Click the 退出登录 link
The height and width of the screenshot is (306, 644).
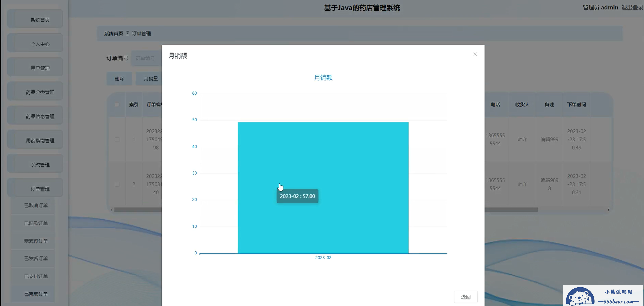(x=632, y=7)
